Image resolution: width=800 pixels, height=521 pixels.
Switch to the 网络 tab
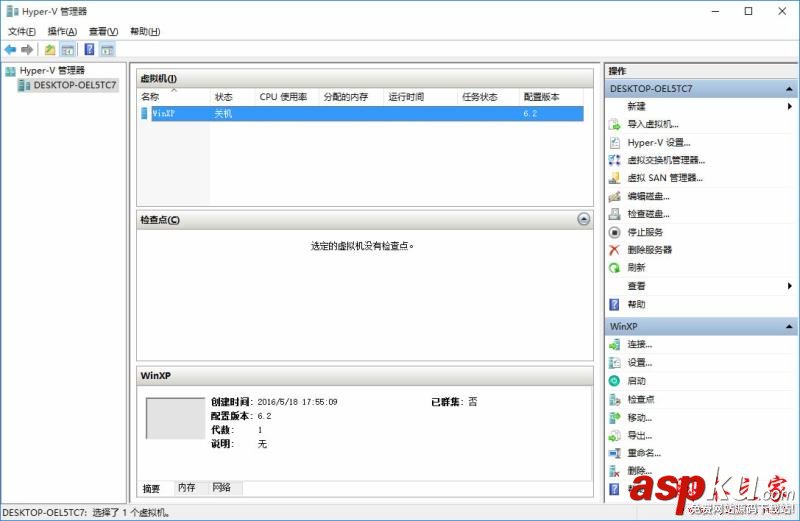(221, 487)
